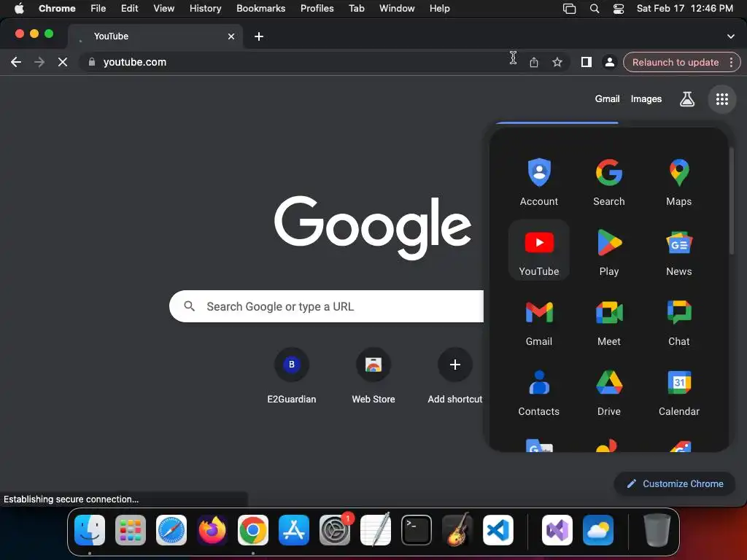This screenshot has width=747, height=560.
Task: Open the File menu
Action: (98, 8)
